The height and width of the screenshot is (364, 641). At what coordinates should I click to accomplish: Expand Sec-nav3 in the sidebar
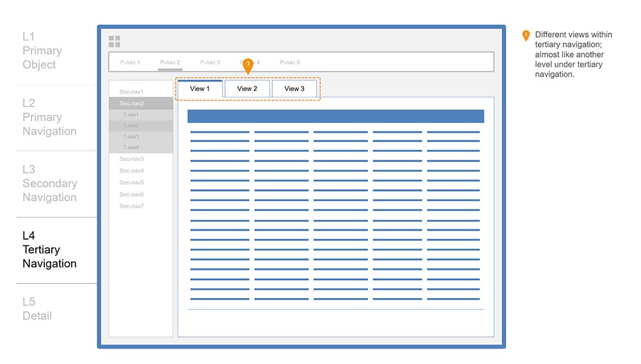[131, 159]
